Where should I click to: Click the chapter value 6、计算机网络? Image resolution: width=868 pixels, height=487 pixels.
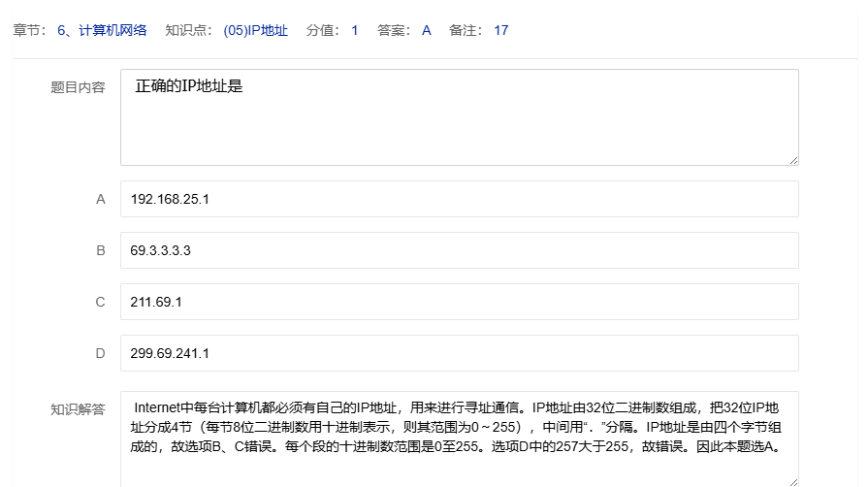(102, 30)
